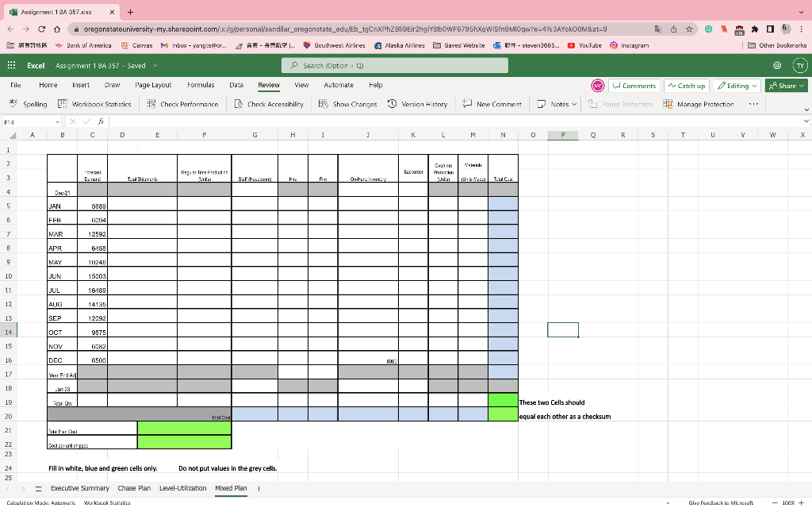This screenshot has width=812, height=508.
Task: Open the Chase Plan sheet
Action: 134,488
